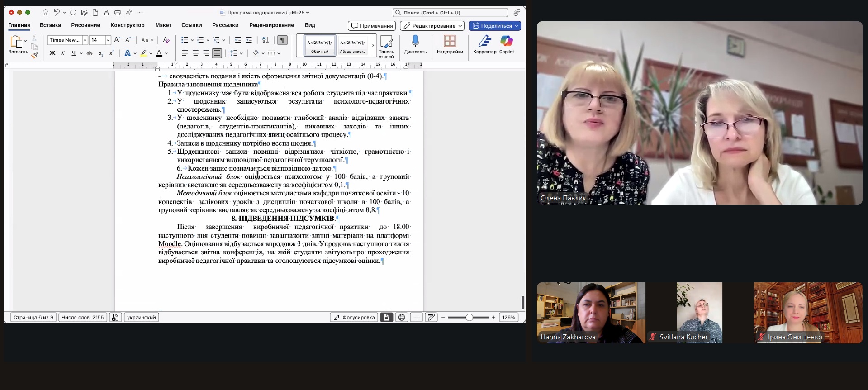The height and width of the screenshot is (390, 868).
Task: Expand the font name dropdown
Action: point(85,40)
